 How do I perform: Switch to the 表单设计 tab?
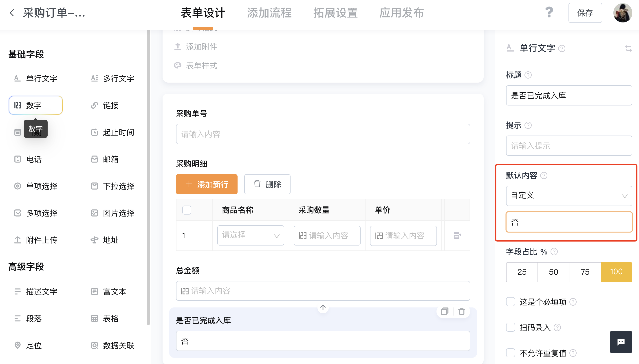point(203,13)
